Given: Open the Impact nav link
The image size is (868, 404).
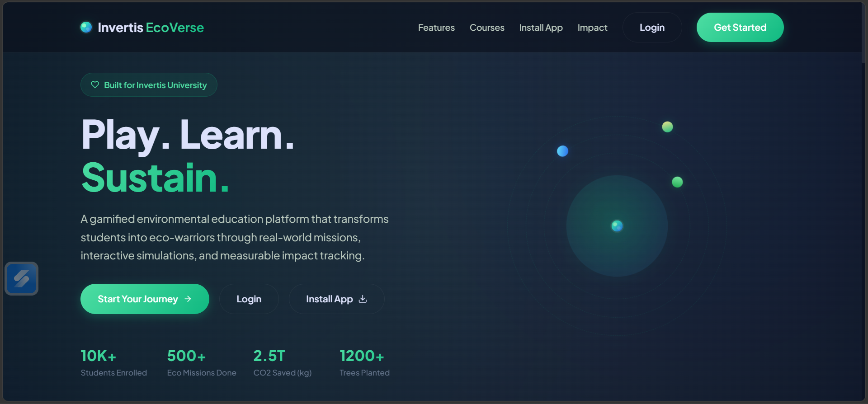Looking at the screenshot, I should [592, 28].
